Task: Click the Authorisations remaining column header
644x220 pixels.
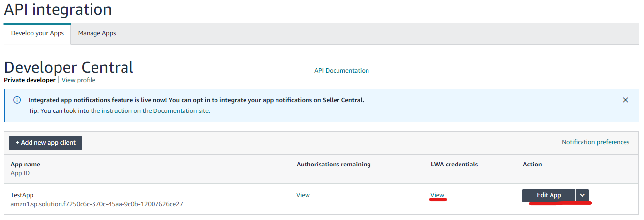Action: pos(334,165)
